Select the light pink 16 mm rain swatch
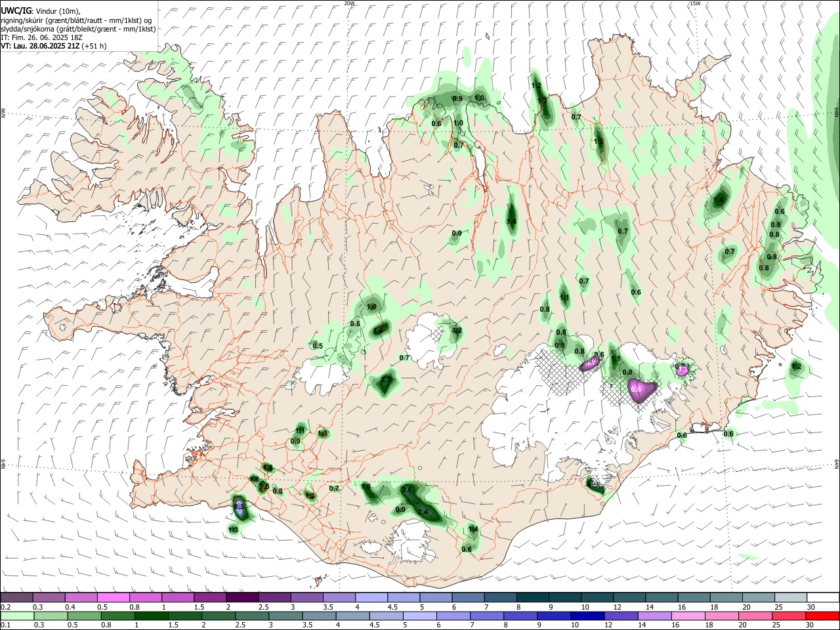The height and width of the screenshot is (630, 840). click(688, 616)
